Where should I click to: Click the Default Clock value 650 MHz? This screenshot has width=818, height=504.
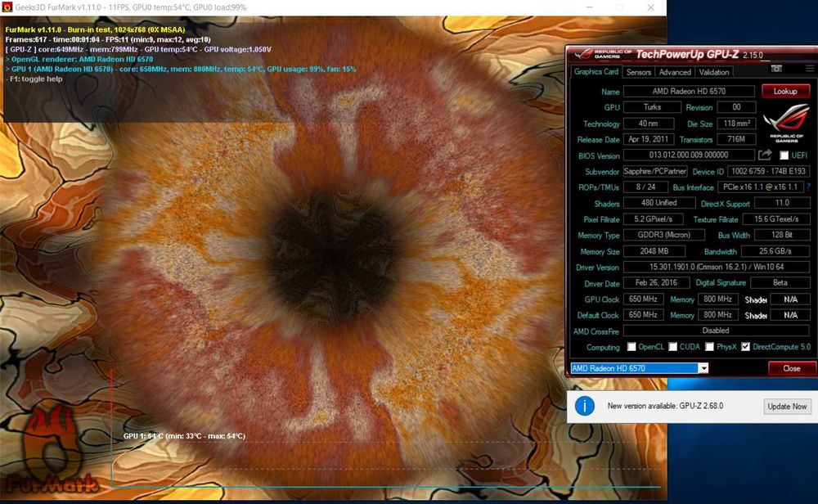(x=643, y=315)
